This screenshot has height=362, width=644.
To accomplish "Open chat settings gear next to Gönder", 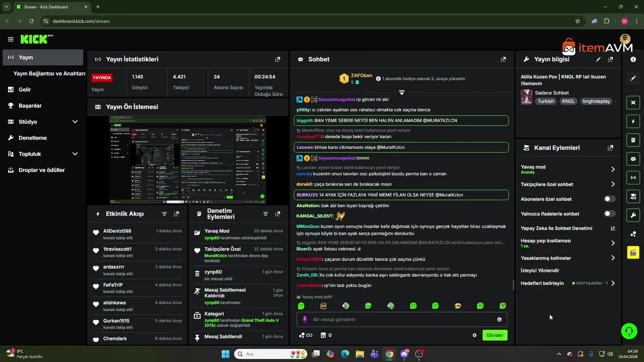I will pyautogui.click(x=474, y=335).
